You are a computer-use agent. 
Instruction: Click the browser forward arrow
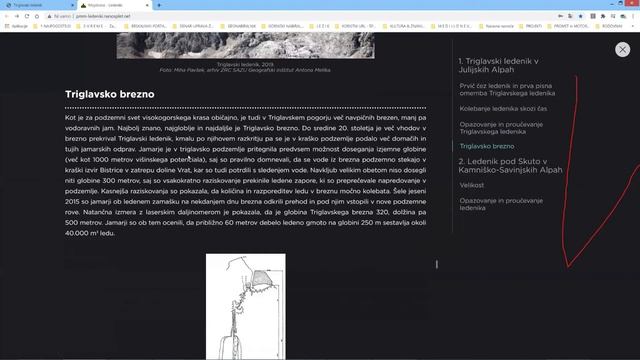tap(17, 16)
